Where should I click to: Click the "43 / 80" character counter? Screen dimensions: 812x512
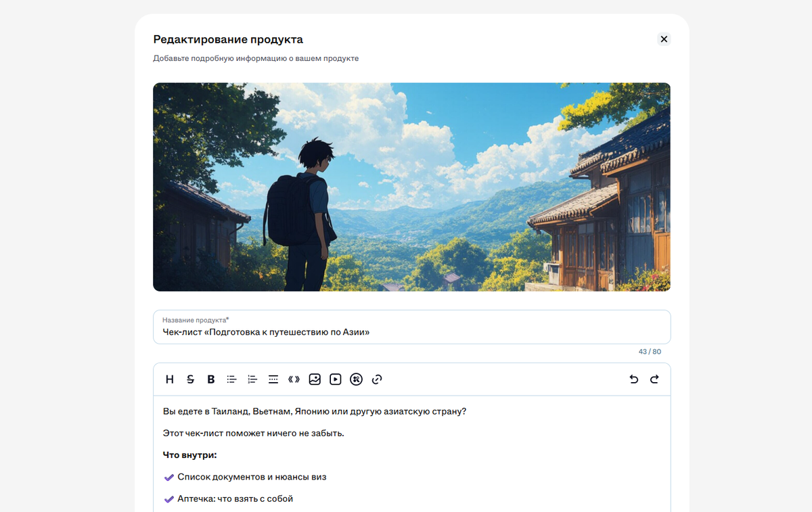coord(650,352)
